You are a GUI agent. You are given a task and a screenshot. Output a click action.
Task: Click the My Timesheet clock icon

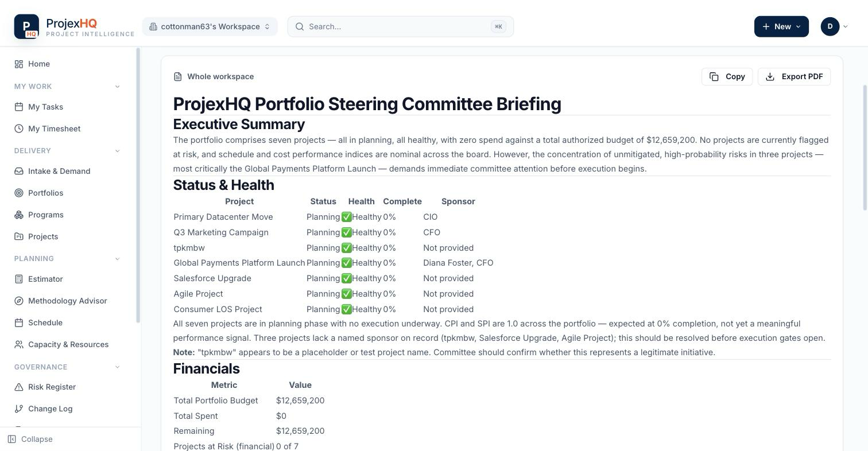point(19,129)
